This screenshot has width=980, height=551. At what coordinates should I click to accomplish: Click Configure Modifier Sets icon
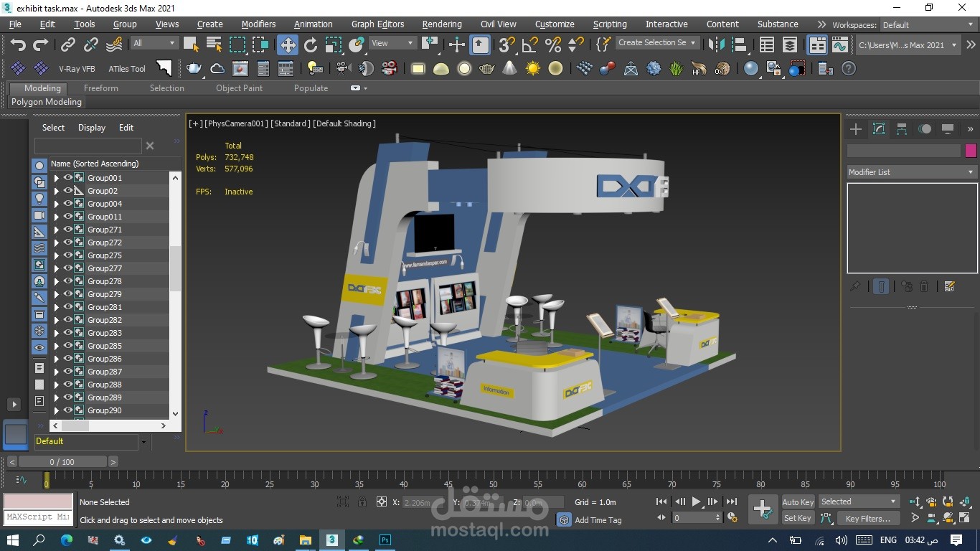tap(950, 286)
